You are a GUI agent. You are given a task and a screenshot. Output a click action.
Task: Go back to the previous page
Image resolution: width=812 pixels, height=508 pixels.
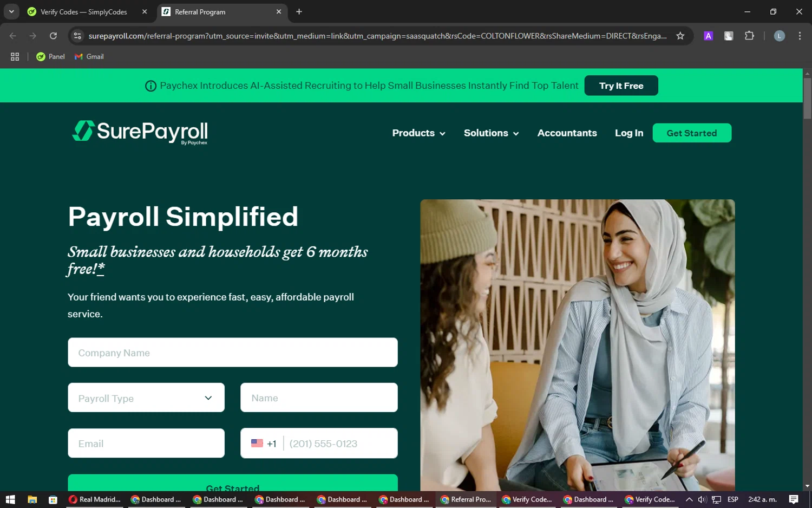(x=13, y=36)
